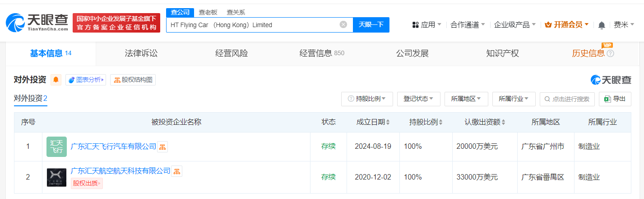Open the 广东汇天飞行汽车有限公司 company link
This screenshot has height=199, width=644.
[x=113, y=147]
